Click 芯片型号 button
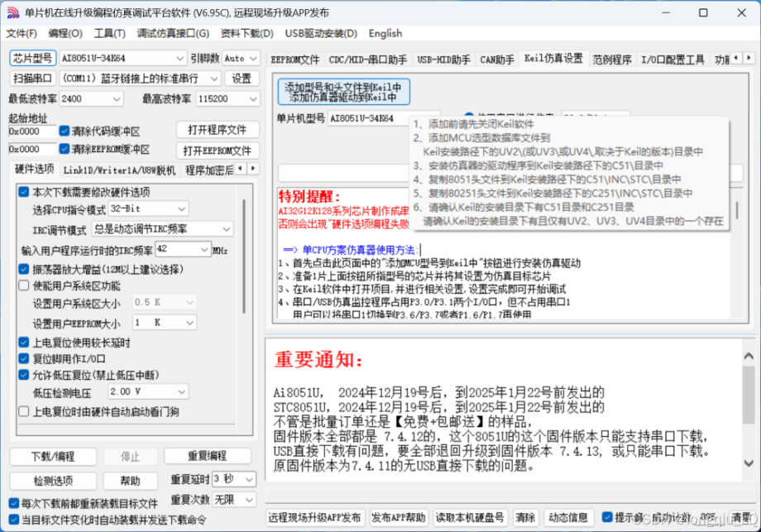The width and height of the screenshot is (761, 532). (x=32, y=58)
